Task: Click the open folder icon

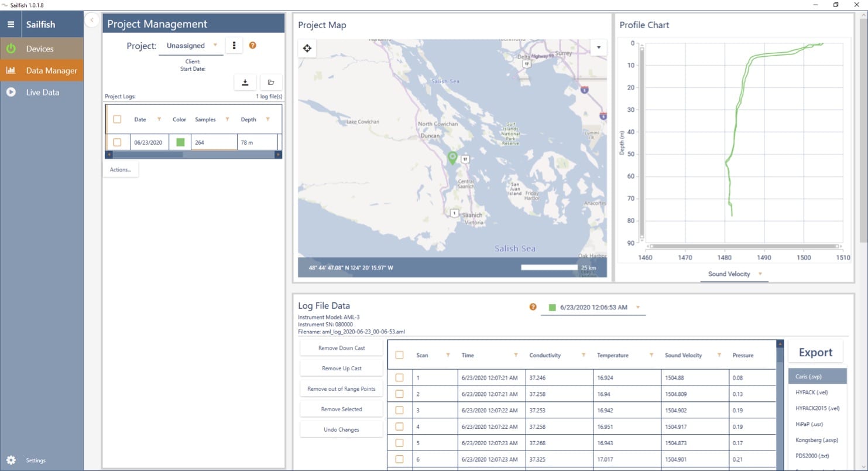Action: 271,83
